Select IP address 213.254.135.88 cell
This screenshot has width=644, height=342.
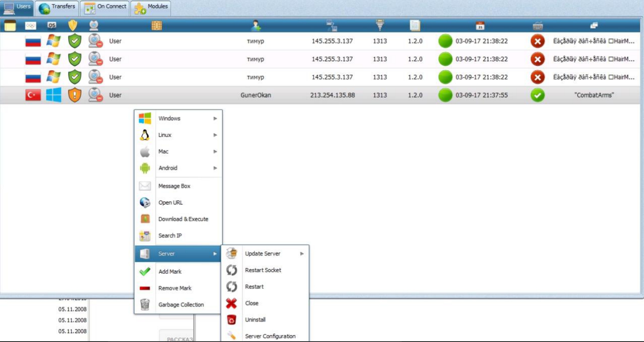332,95
